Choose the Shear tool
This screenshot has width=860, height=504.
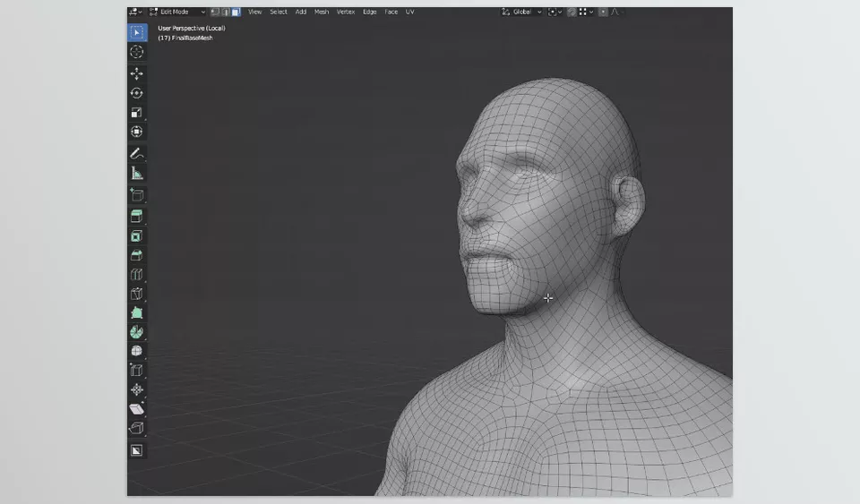tap(137, 409)
